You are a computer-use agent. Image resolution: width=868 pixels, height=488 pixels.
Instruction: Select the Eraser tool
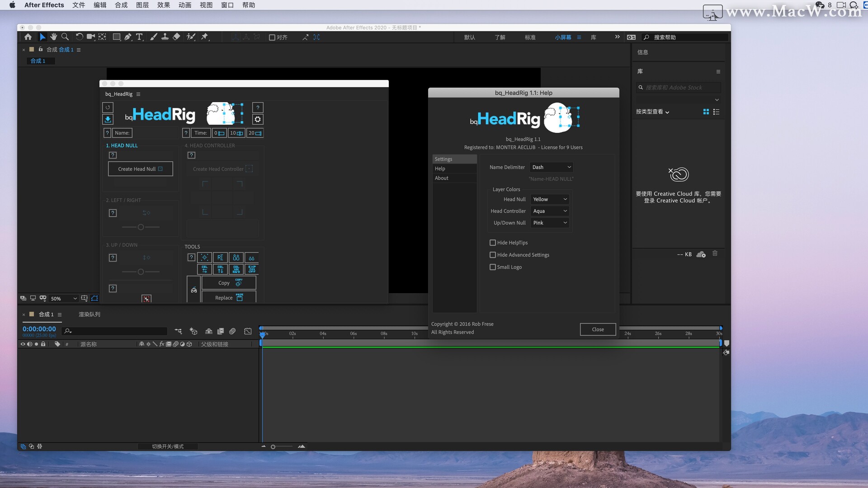[177, 37]
